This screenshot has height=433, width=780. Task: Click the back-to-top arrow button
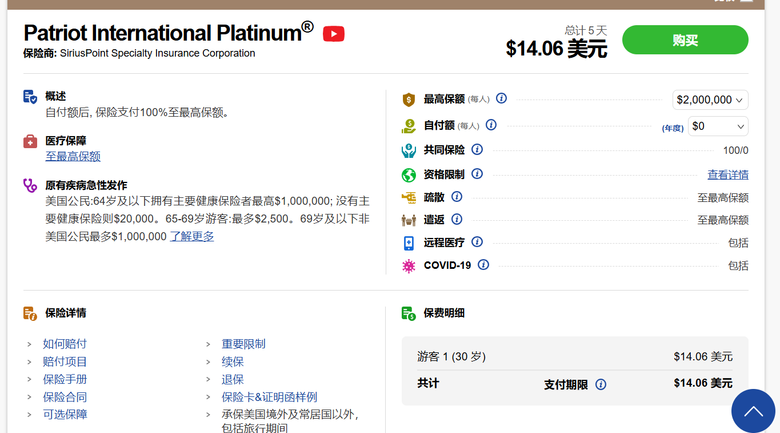tap(753, 411)
